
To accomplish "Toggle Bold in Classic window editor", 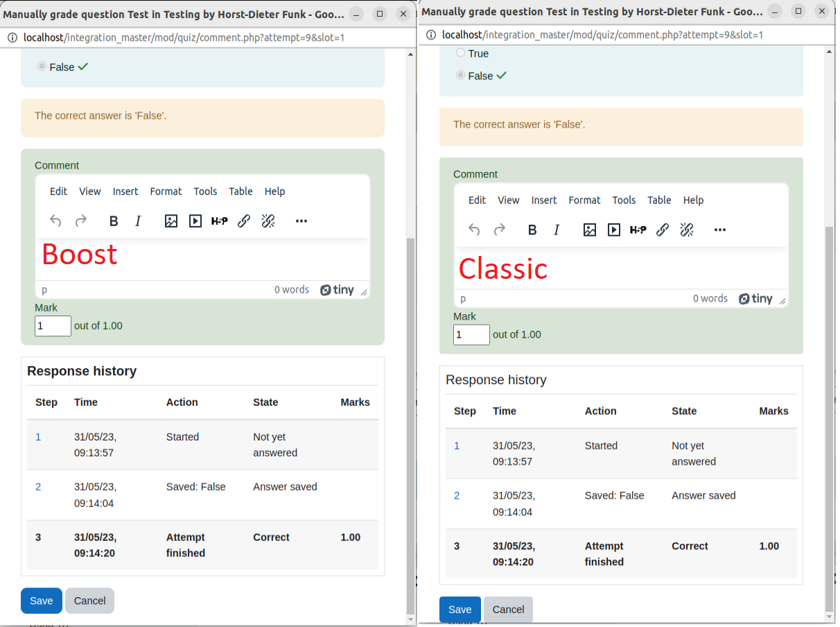I will pos(532,230).
